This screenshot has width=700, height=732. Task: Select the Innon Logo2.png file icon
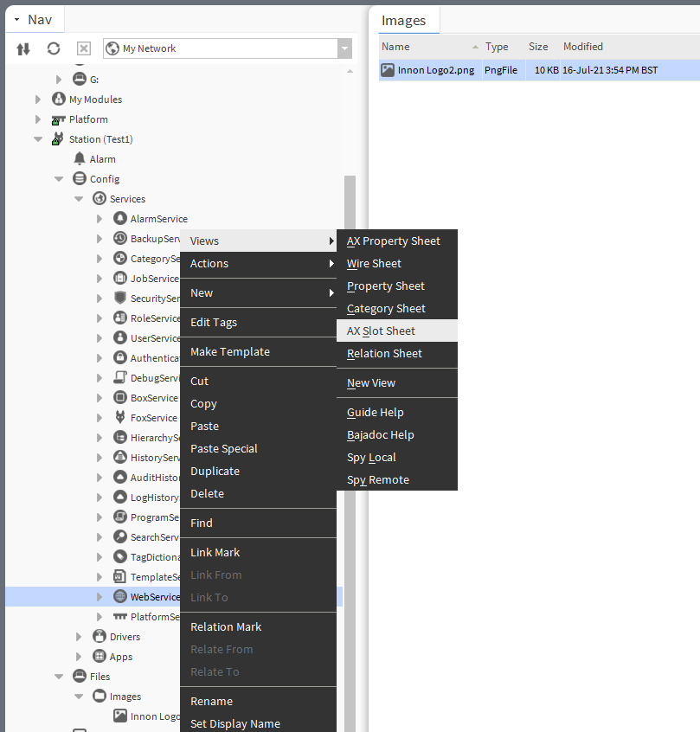[x=389, y=70]
